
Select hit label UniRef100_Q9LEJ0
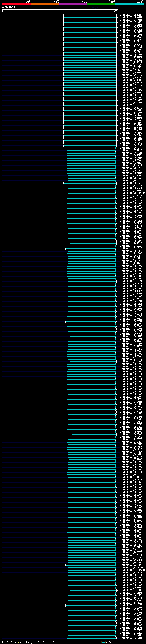click(x=131, y=42)
